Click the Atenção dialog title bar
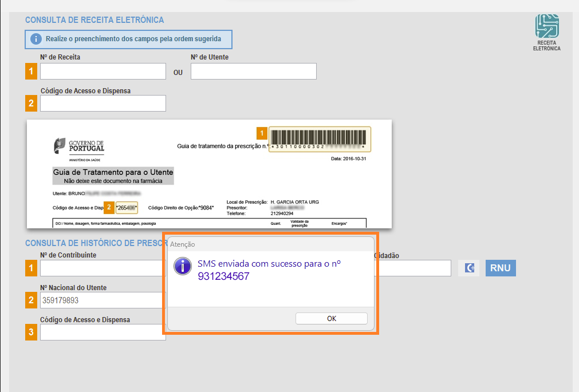Screen dimensions: 579x392 270,244
